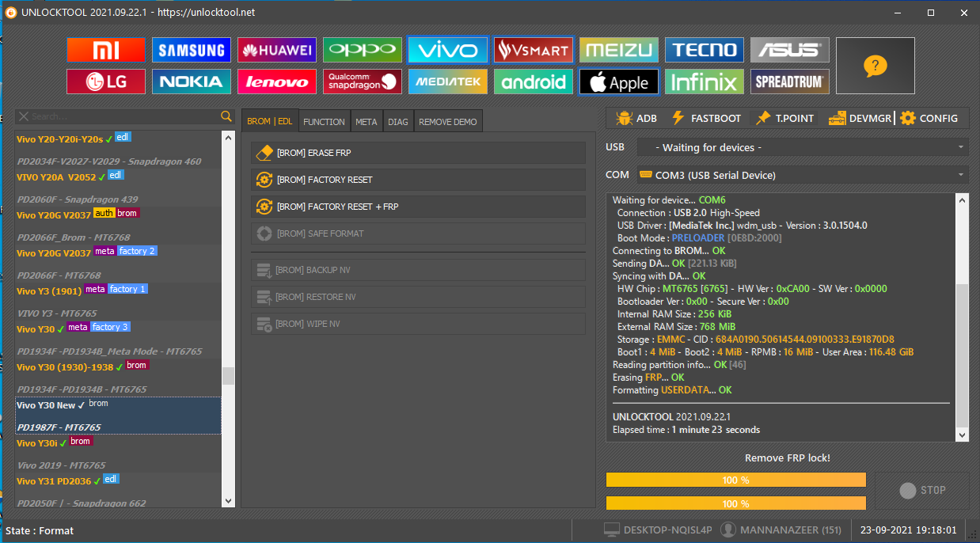
Task: Open the META tab
Action: tap(367, 121)
